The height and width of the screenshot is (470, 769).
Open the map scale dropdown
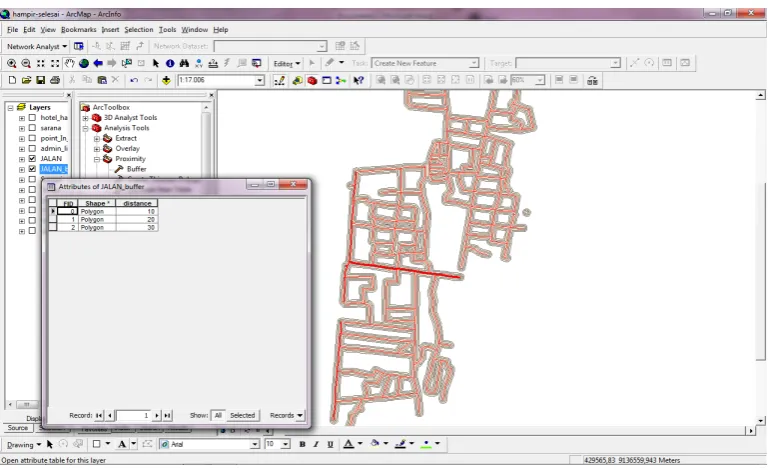click(260, 80)
